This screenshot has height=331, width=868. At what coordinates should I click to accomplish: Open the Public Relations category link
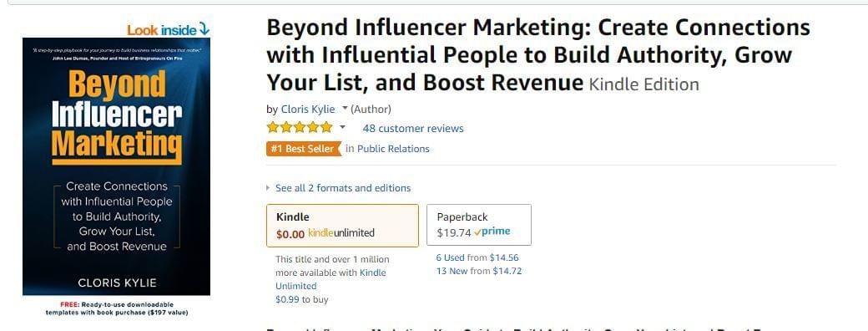393,149
